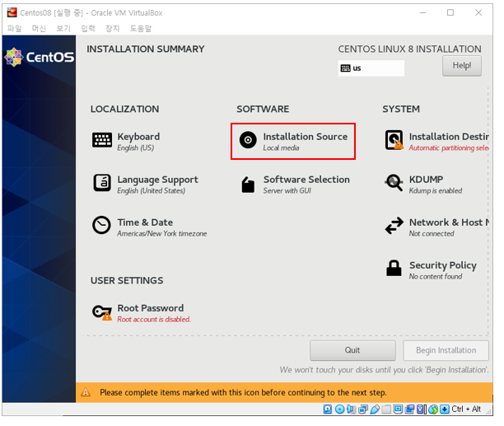Viewport: 504px width, 426px height.
Task: Click Begin Installation button
Action: pos(446,350)
